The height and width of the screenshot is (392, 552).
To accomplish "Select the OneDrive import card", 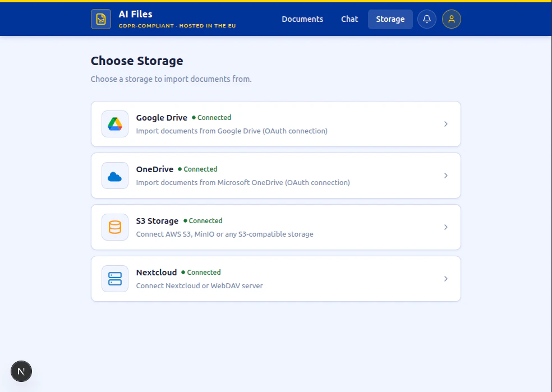I will tap(275, 176).
